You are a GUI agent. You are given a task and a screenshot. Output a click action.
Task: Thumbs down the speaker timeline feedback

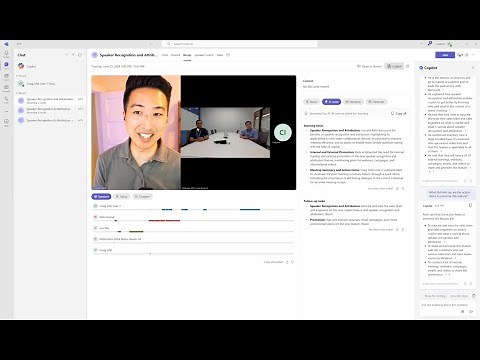(x=293, y=262)
